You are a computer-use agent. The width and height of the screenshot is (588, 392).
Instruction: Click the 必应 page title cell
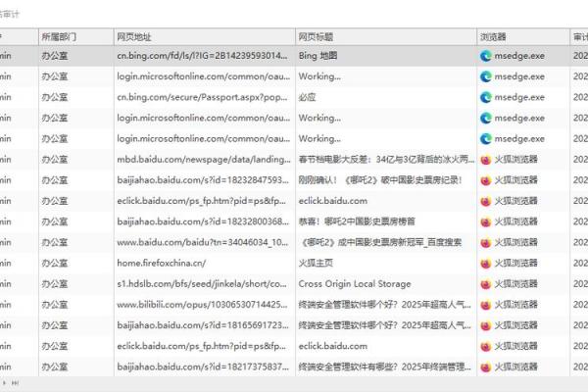386,98
